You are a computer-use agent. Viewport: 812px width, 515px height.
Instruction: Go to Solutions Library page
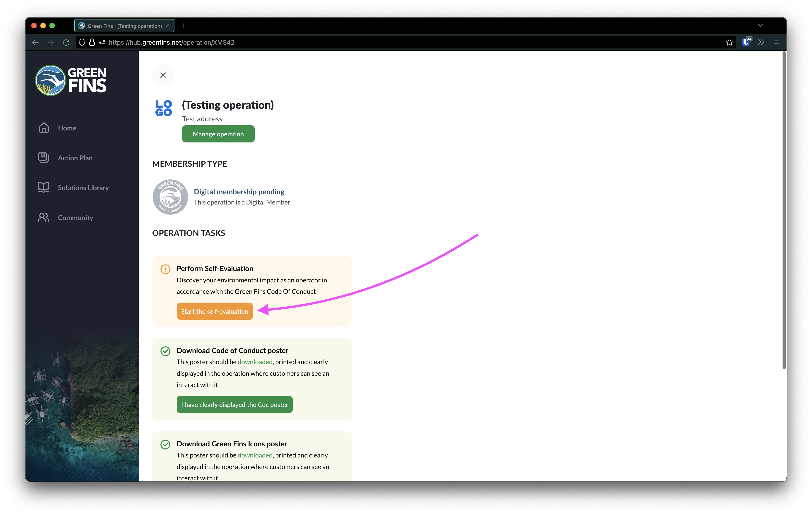[83, 188]
